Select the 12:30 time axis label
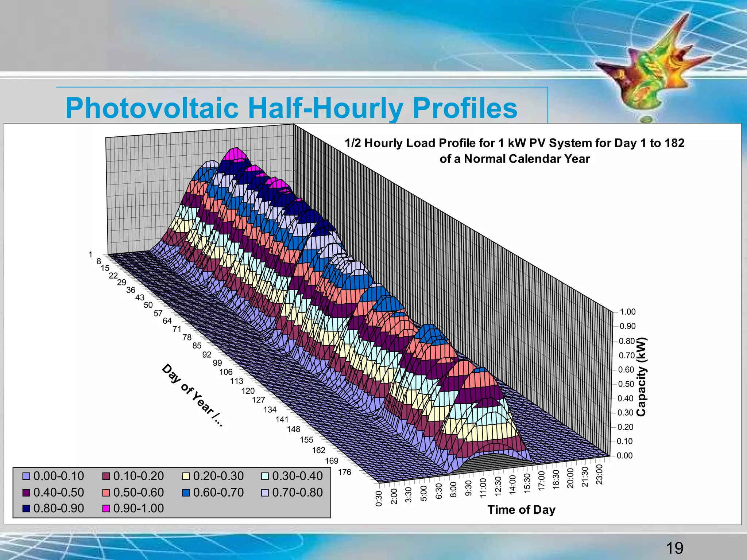Screen dimensions: 747x560 click(498, 486)
